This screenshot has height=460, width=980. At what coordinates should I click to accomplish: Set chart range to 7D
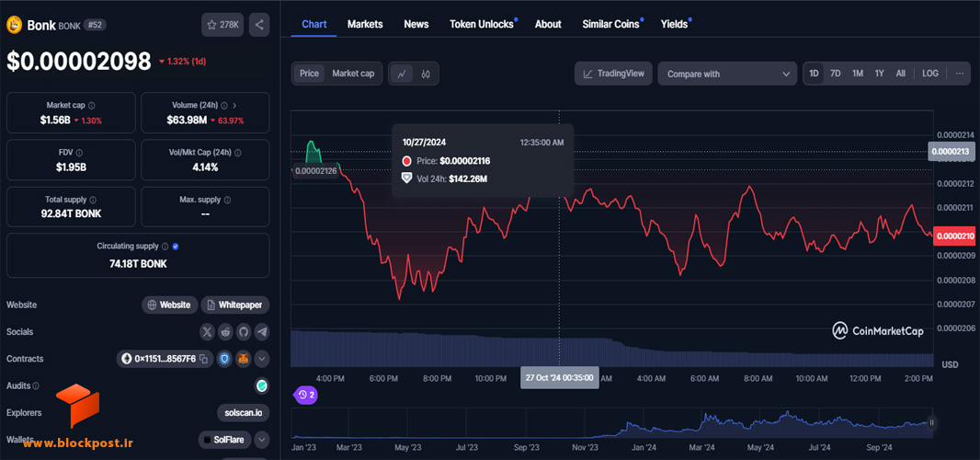coord(835,74)
